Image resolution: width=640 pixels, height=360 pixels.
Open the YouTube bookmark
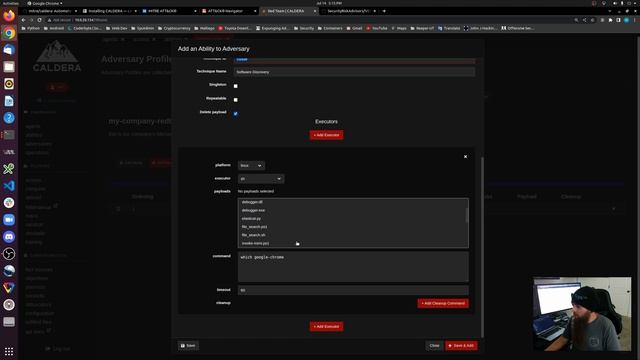377,29
